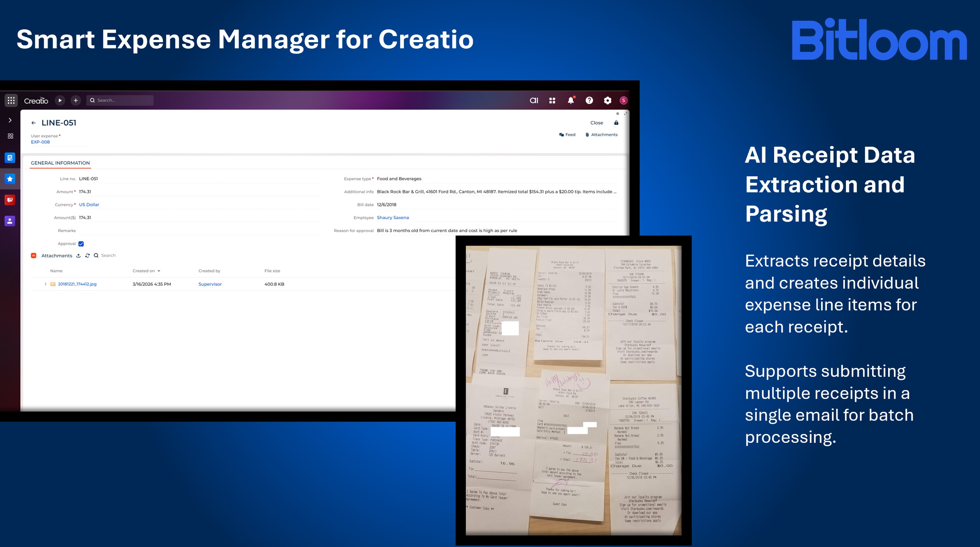Collapse the Attachments section
This screenshot has height=547, width=980.
(34, 255)
